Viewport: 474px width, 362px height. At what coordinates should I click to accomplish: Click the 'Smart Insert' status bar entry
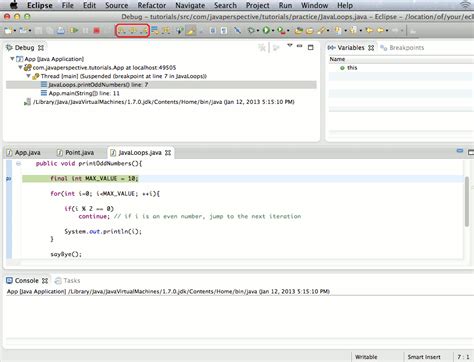[x=424, y=357]
